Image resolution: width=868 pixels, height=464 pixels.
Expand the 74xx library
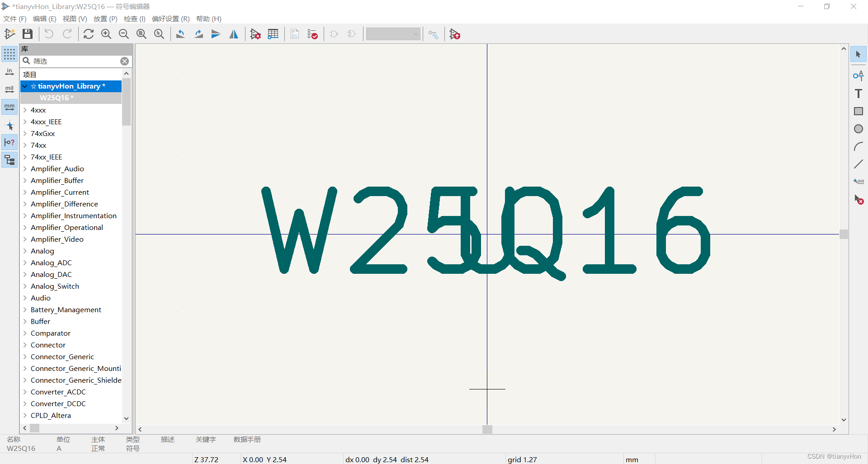tap(25, 145)
